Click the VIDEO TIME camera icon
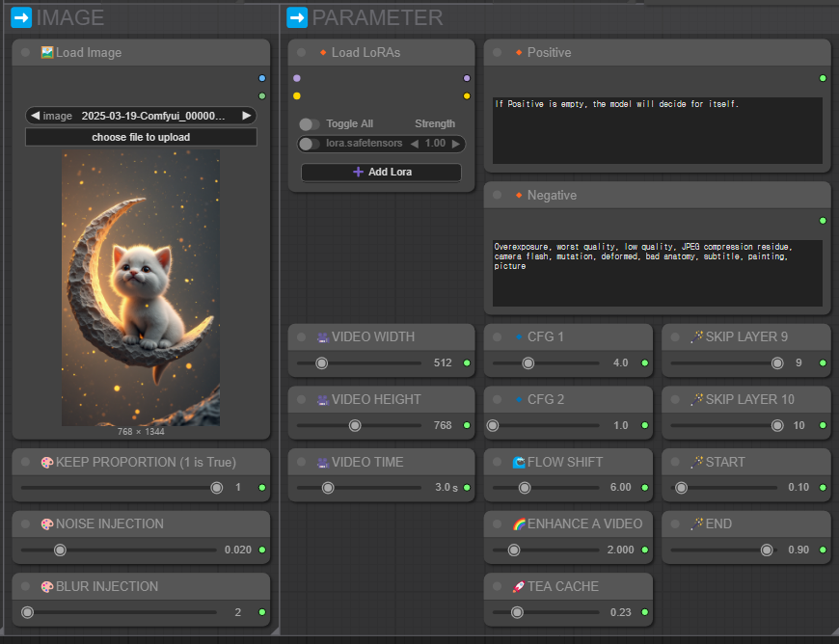 click(323, 462)
